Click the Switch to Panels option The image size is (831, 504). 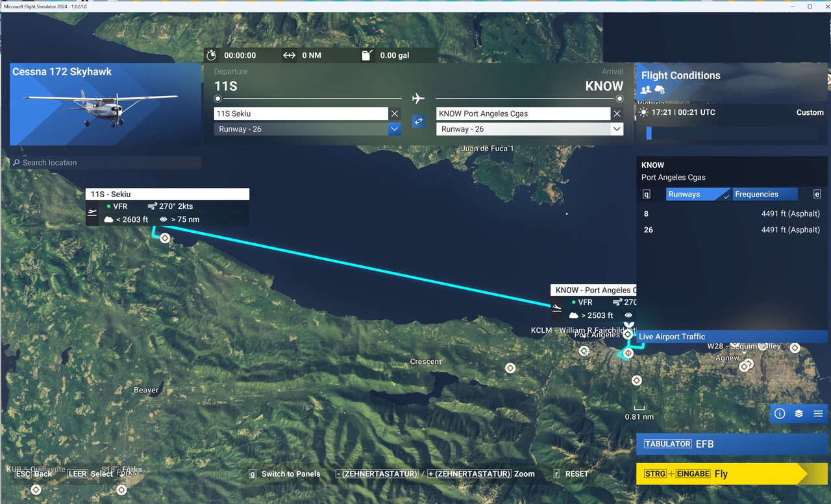(284, 474)
